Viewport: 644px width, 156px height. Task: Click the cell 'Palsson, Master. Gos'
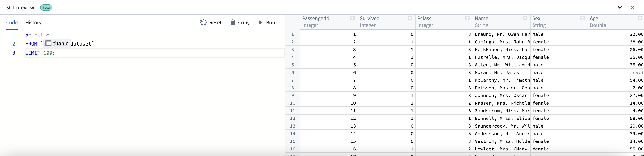click(502, 88)
